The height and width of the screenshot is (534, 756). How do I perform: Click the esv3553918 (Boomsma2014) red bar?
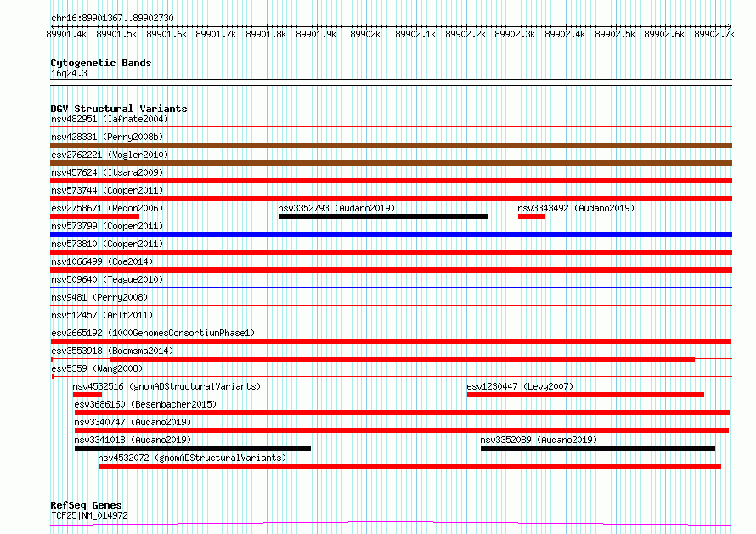tap(402, 359)
